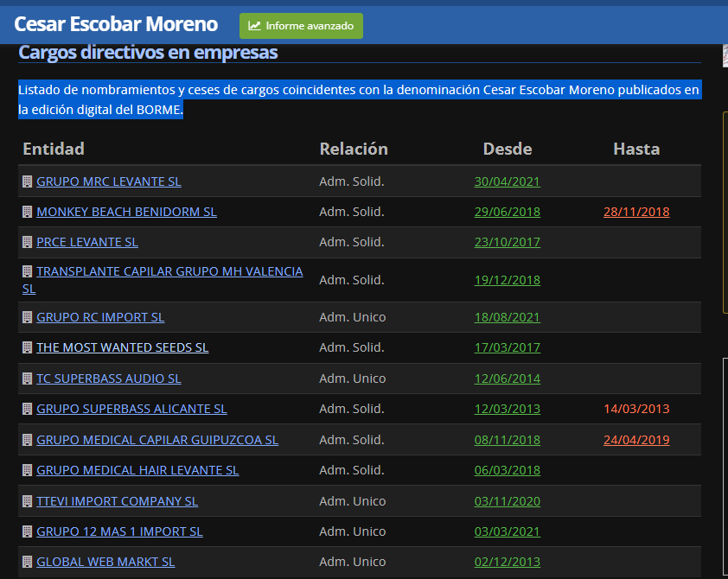Click building icon beside TRANSPLANTE CAPILAR GRUPO MH
The height and width of the screenshot is (579, 728).
[28, 271]
